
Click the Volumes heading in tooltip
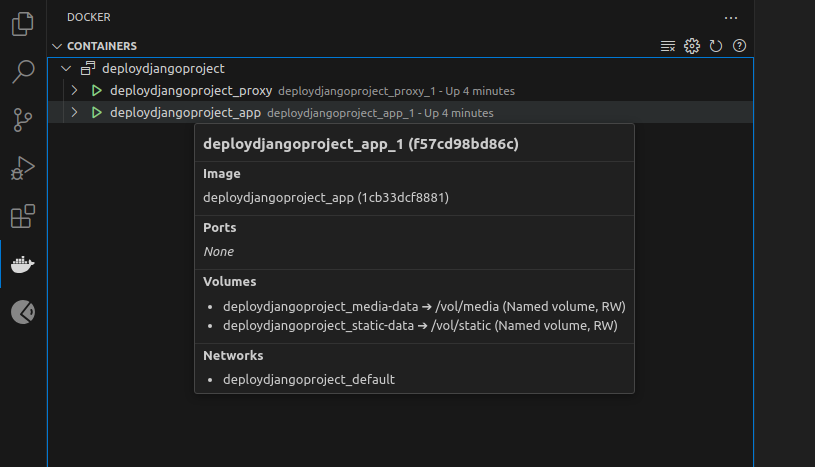pyautogui.click(x=230, y=281)
